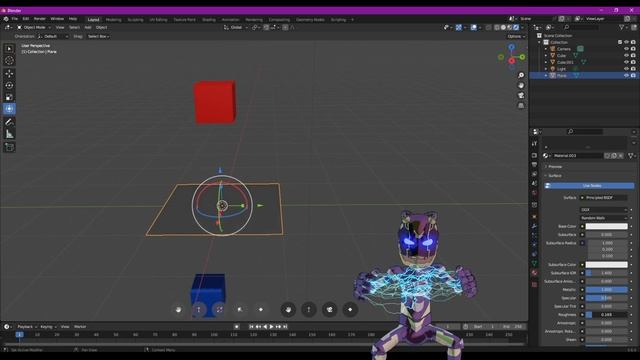The width and height of the screenshot is (640, 360).
Task: Open the World properties tab
Action: point(534,193)
